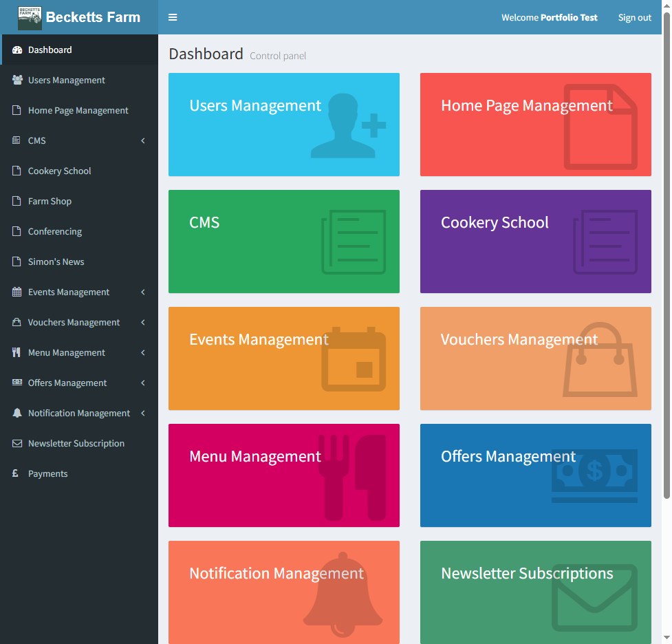Open the Cookery School tile title

495,222
